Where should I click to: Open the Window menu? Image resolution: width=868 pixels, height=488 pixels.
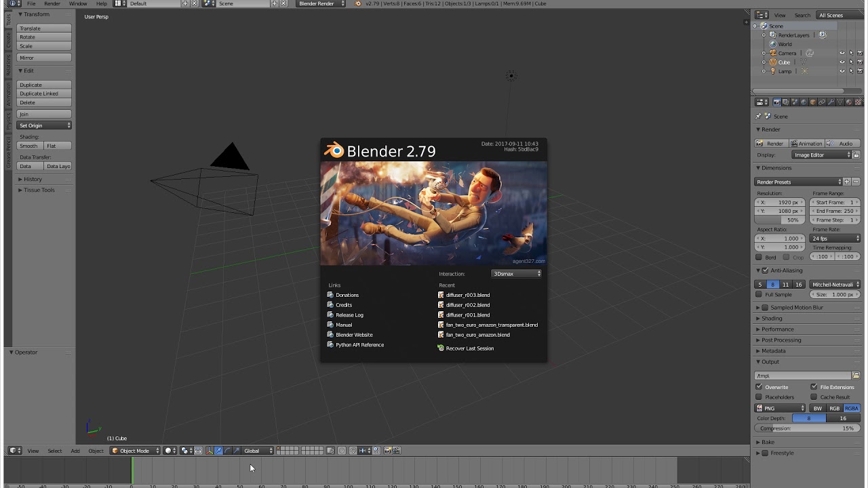point(78,3)
